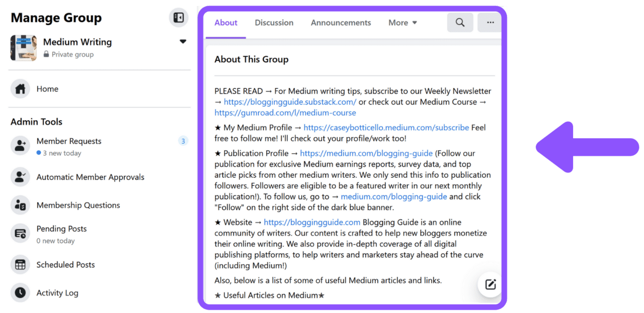Open the medium.com/blogging-guide publication link
Viewport: 644px width, 313px height.
(366, 153)
